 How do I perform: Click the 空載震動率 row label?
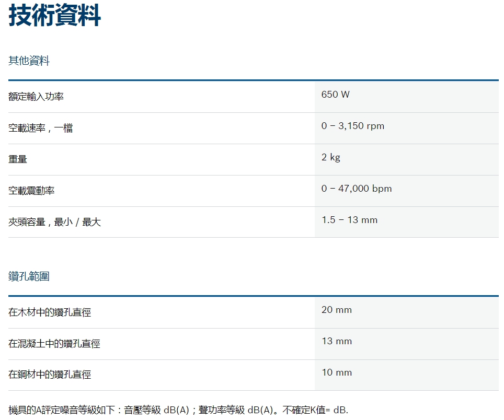[31, 191]
